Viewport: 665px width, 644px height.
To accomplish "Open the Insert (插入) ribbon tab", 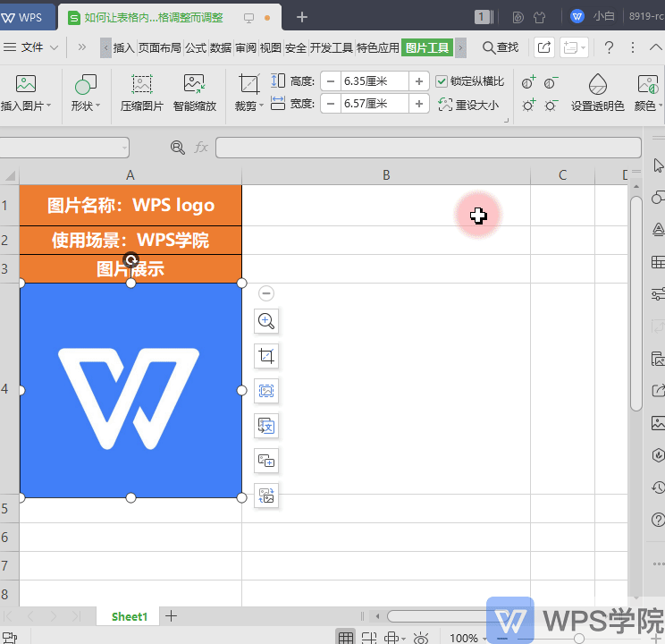I will [124, 47].
